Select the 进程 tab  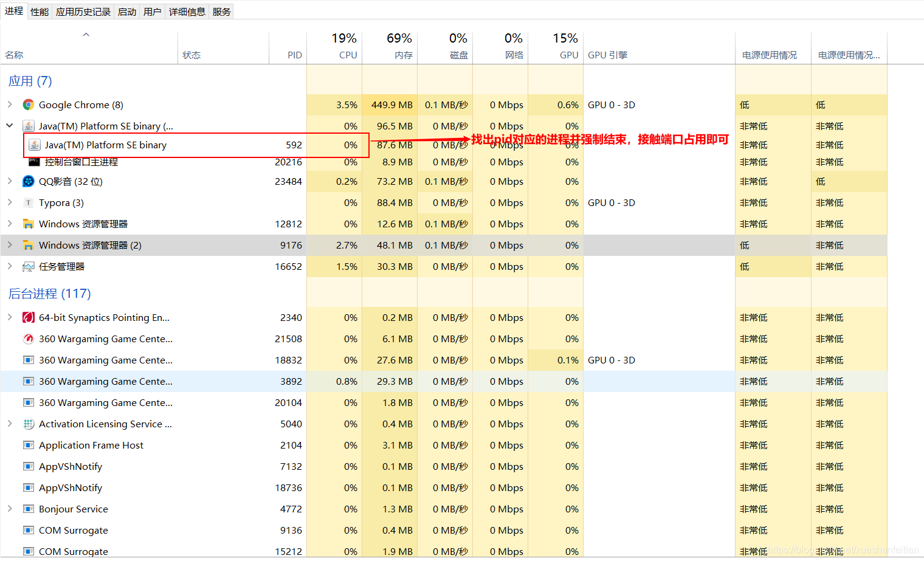(14, 11)
